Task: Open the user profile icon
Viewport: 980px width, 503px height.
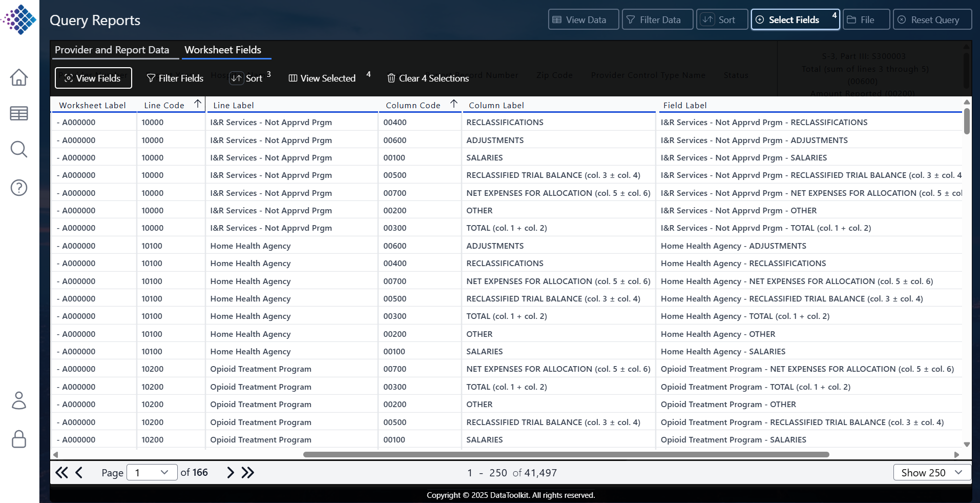Action: (x=19, y=400)
